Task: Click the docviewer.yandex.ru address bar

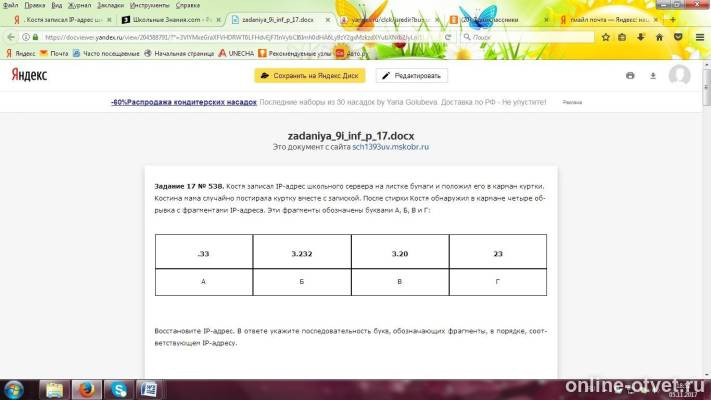Action: point(234,37)
